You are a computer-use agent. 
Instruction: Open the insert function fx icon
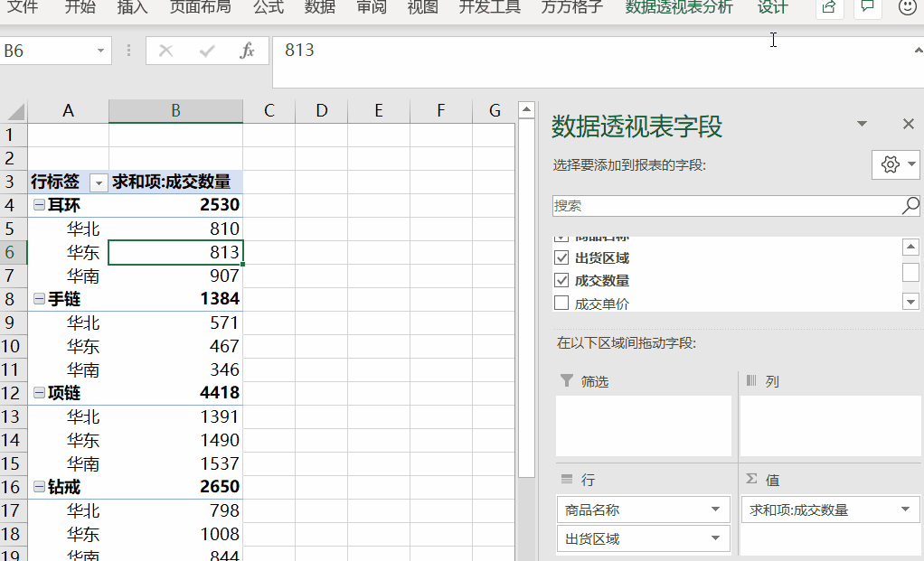(247, 51)
